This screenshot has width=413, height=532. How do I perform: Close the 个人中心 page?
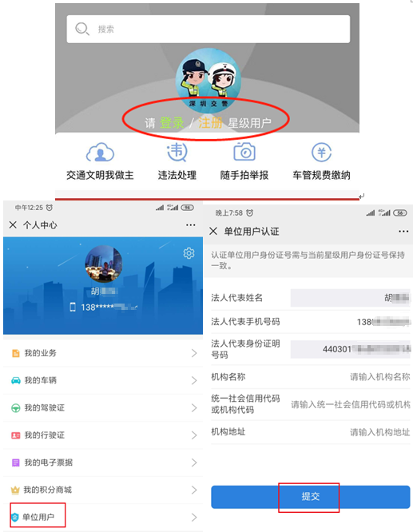[13, 224]
